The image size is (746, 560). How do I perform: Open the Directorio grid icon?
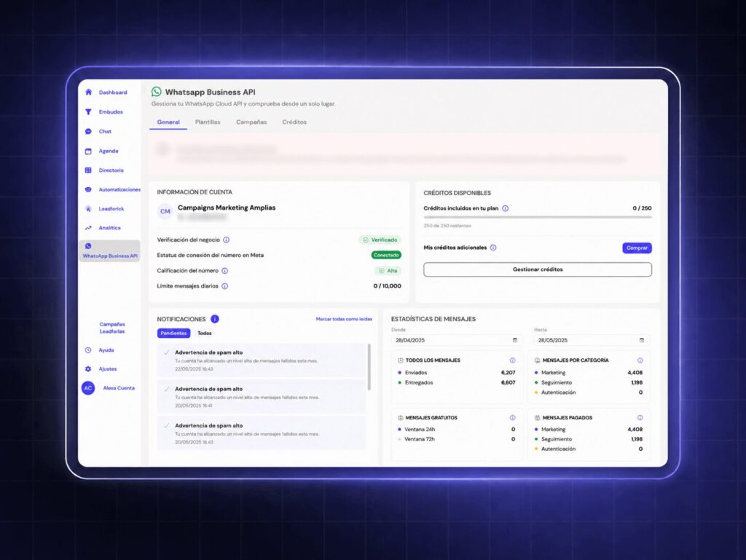click(x=88, y=170)
